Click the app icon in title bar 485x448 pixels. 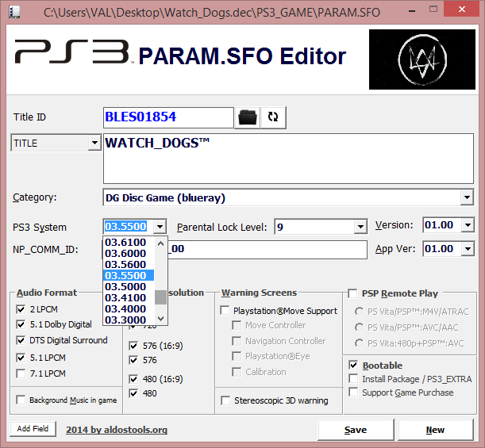pos(14,12)
